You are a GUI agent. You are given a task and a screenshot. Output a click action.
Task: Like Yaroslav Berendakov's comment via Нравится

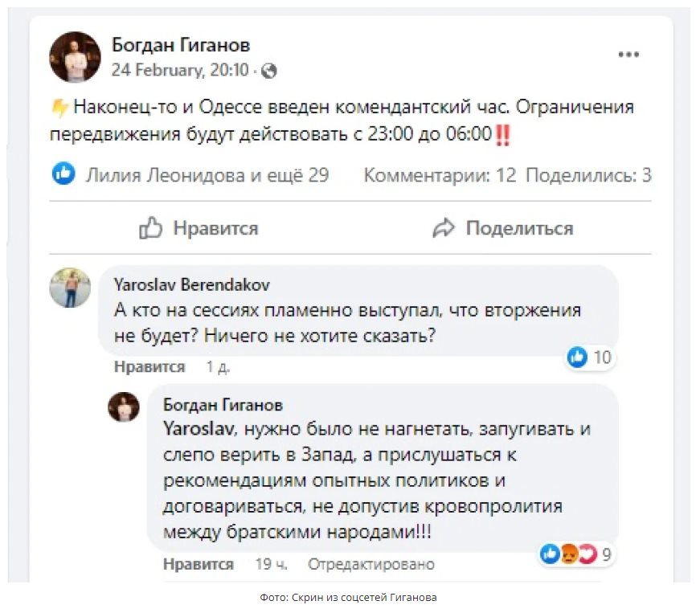tap(149, 367)
